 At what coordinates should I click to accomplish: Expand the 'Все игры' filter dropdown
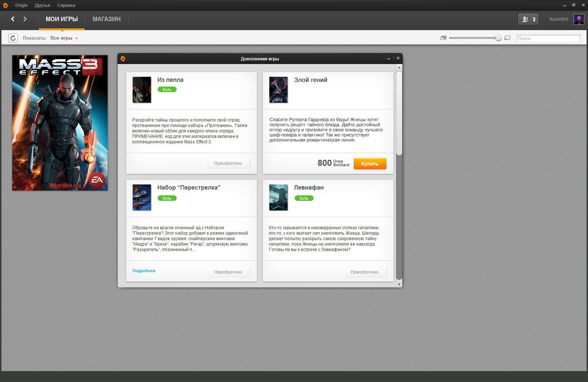pyautogui.click(x=64, y=38)
